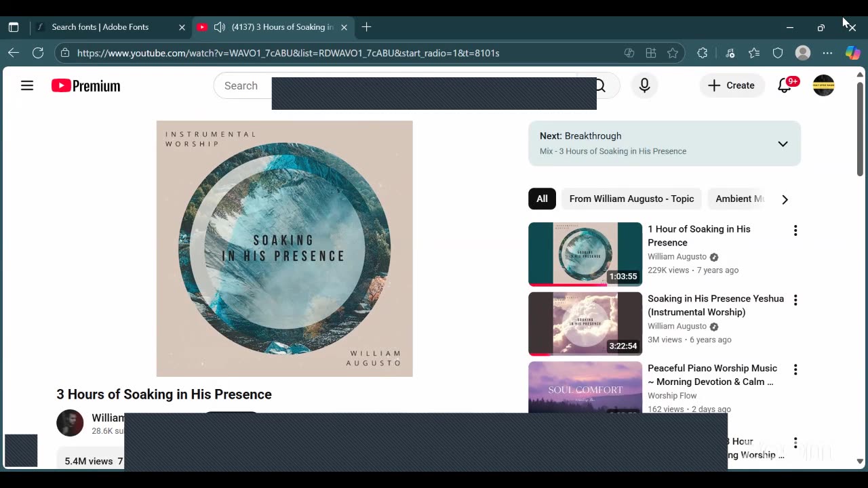This screenshot has height=488, width=868.
Task: Open Browser essentials shield icon
Action: (x=778, y=53)
